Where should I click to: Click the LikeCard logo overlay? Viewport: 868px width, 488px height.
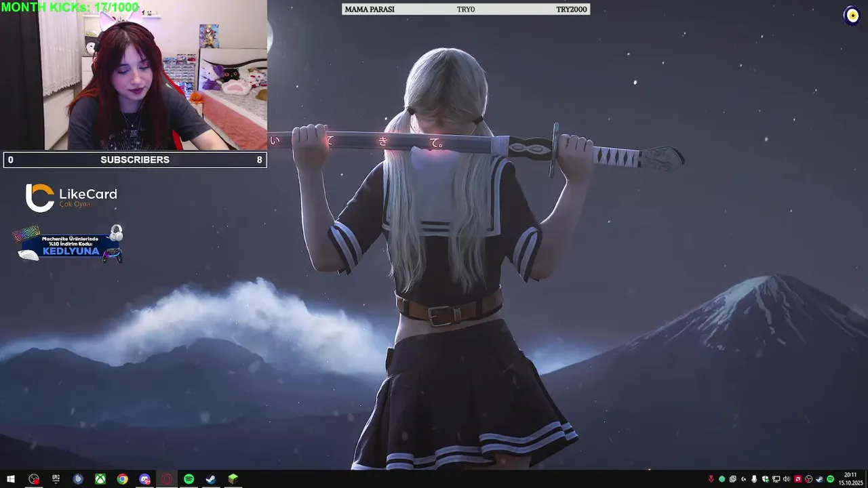[71, 197]
